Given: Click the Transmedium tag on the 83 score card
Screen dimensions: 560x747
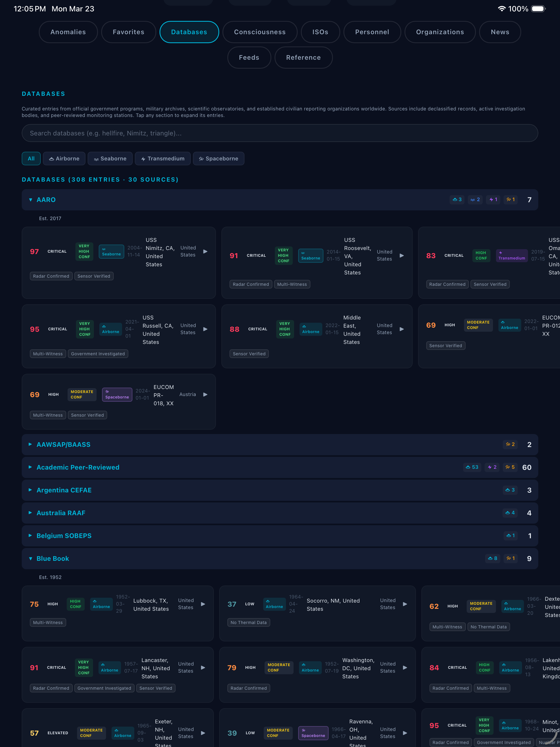Looking at the screenshot, I should [x=512, y=256].
